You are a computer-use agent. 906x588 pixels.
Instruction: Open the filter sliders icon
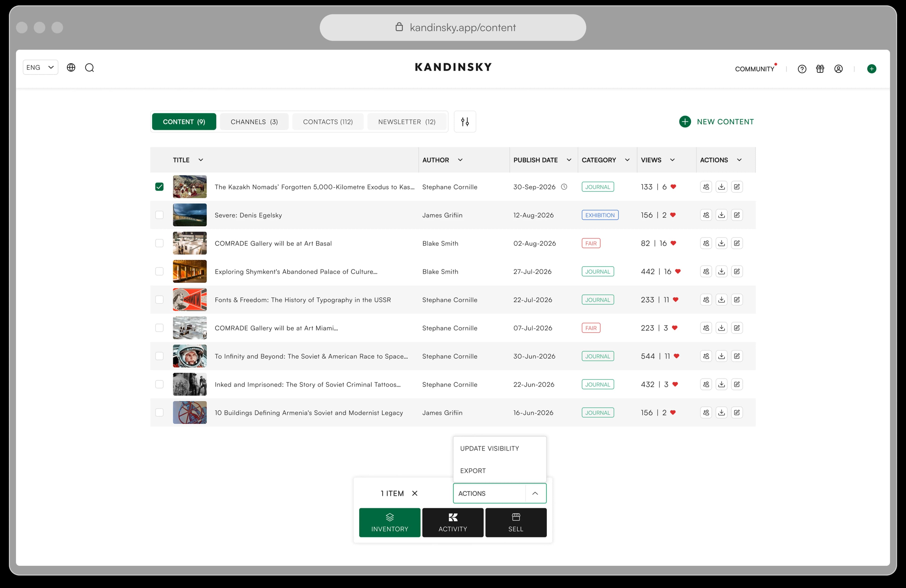(465, 122)
